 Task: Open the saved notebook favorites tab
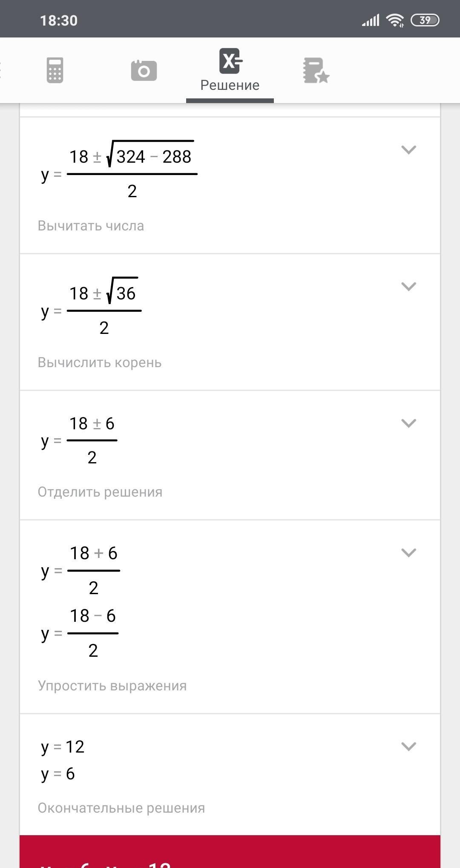[316, 71]
